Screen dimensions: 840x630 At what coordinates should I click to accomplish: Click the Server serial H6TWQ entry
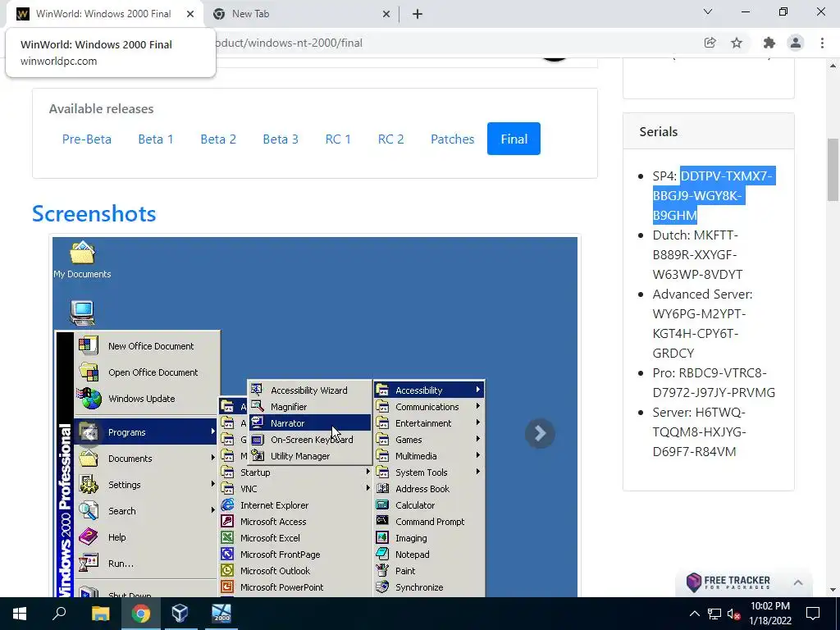(700, 431)
